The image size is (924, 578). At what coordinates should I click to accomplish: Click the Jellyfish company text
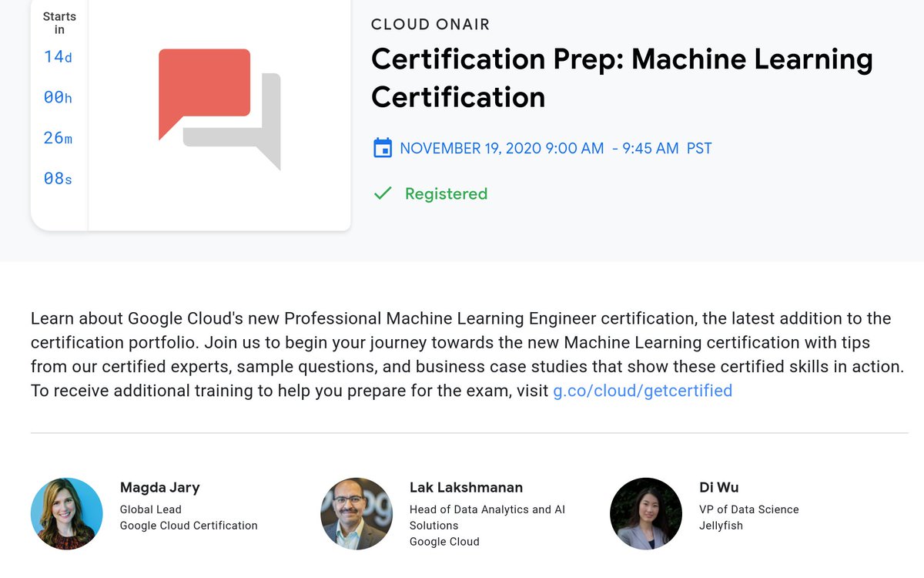point(723,526)
